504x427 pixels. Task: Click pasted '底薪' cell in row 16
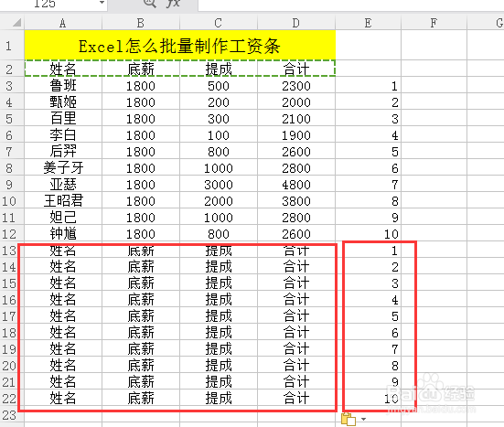(141, 299)
